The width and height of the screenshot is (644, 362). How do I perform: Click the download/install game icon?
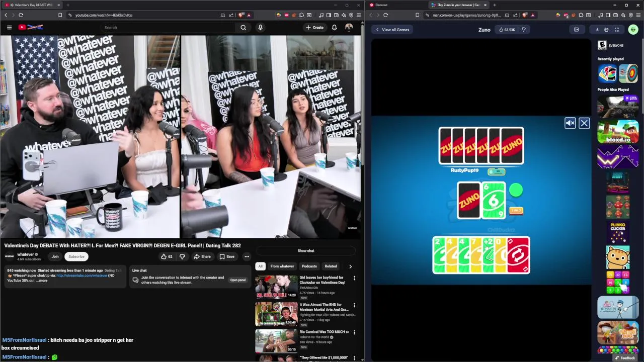point(597,30)
